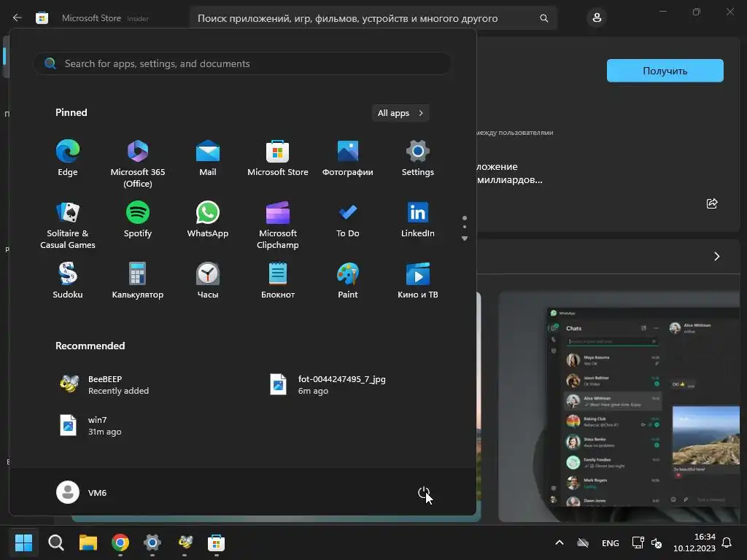Screen dimensions: 747x560
Task: Launch WhatsApp from the pinned apps
Action: [x=208, y=220]
